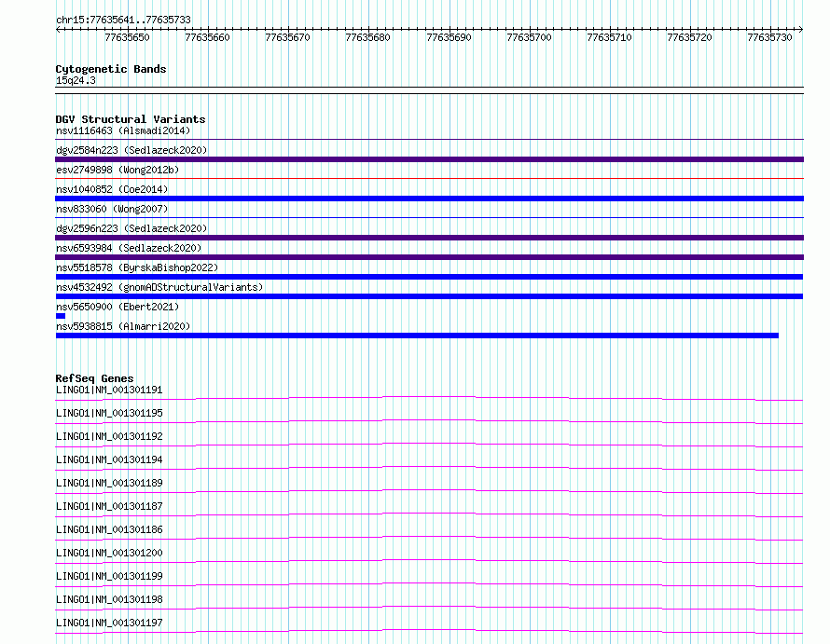
Task: Click the chr15:77635641..77635733 region label
Action: (x=123, y=20)
